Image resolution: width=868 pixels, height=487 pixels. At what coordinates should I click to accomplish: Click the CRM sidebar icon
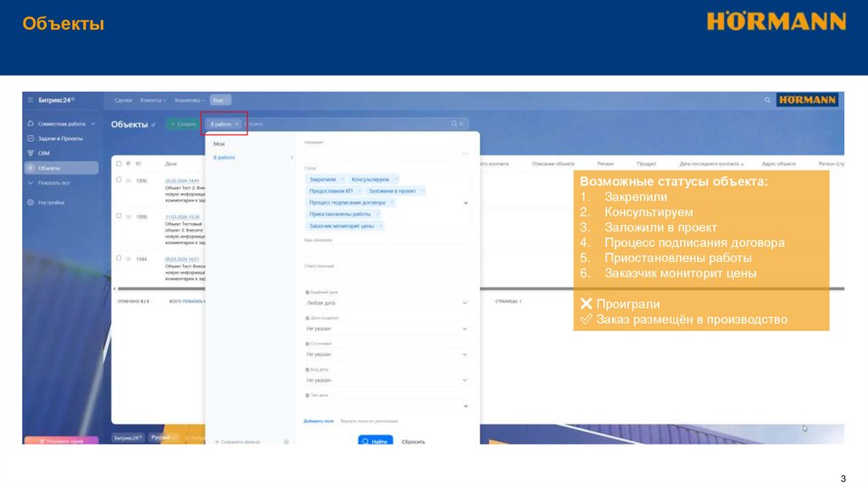coord(31,153)
